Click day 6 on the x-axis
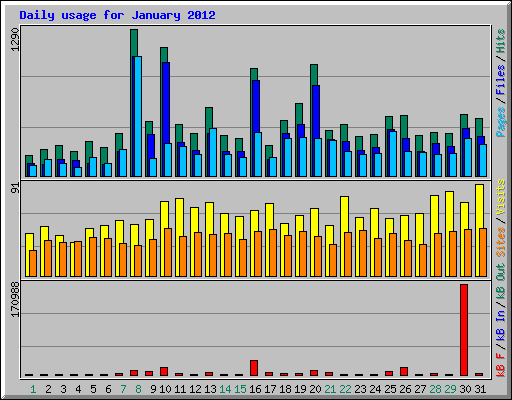This screenshot has height=400, width=512. [108, 389]
